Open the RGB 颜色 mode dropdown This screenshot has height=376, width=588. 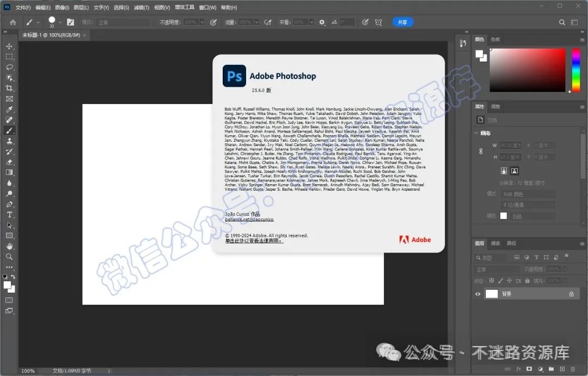click(528, 194)
